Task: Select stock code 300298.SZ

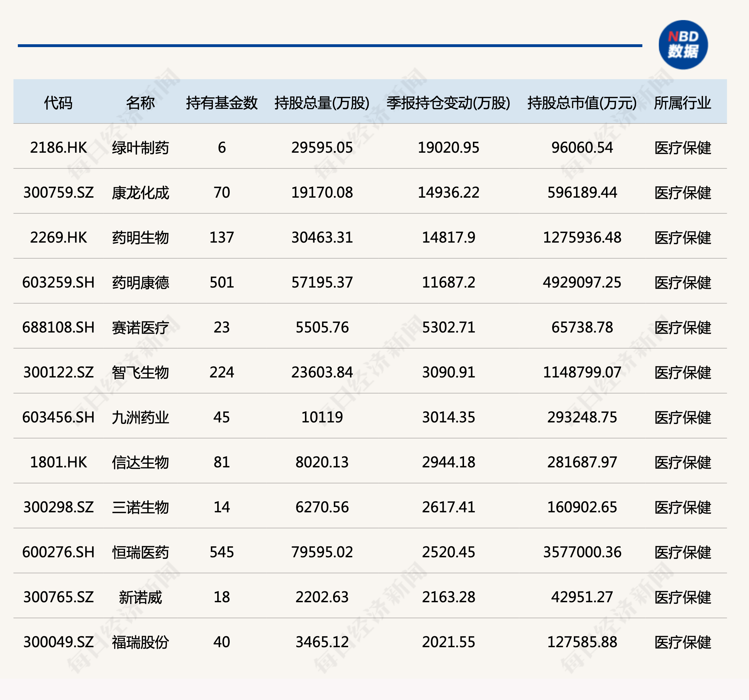Action: (x=58, y=507)
